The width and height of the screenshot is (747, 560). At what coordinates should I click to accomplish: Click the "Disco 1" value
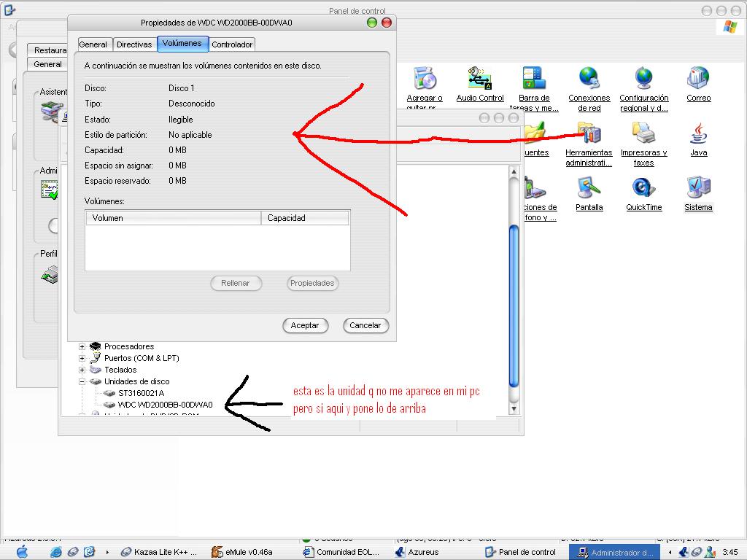coord(182,88)
